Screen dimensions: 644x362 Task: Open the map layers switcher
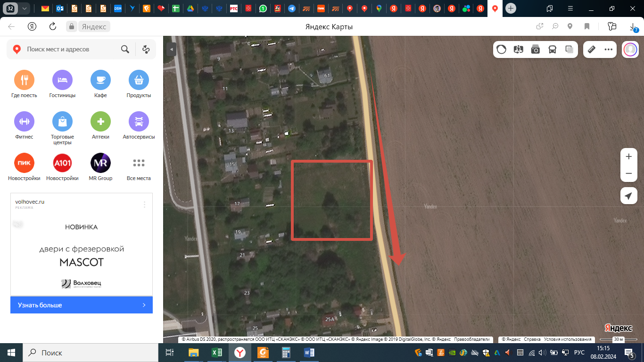[x=570, y=49]
